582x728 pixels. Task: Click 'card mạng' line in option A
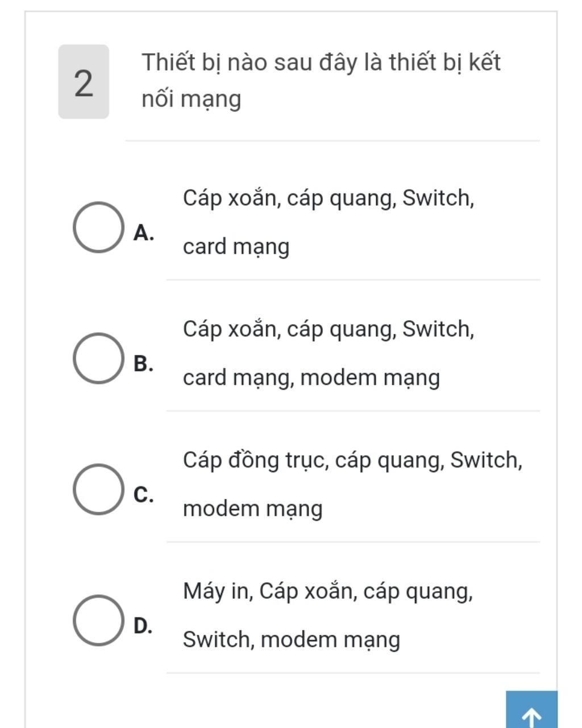coord(236,247)
